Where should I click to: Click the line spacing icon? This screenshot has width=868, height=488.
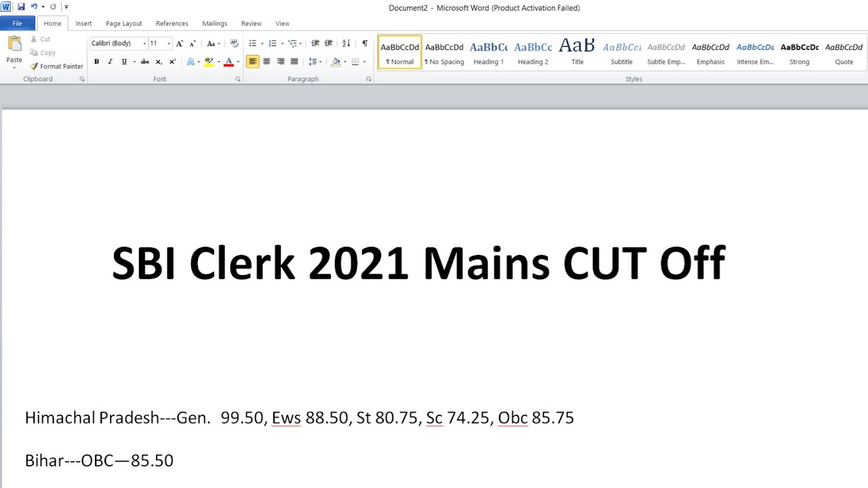point(312,62)
